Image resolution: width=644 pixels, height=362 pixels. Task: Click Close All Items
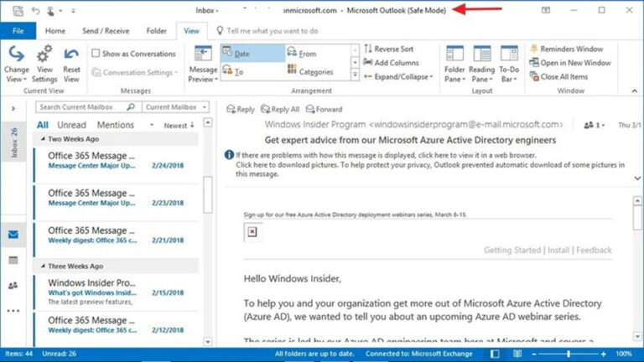(558, 77)
